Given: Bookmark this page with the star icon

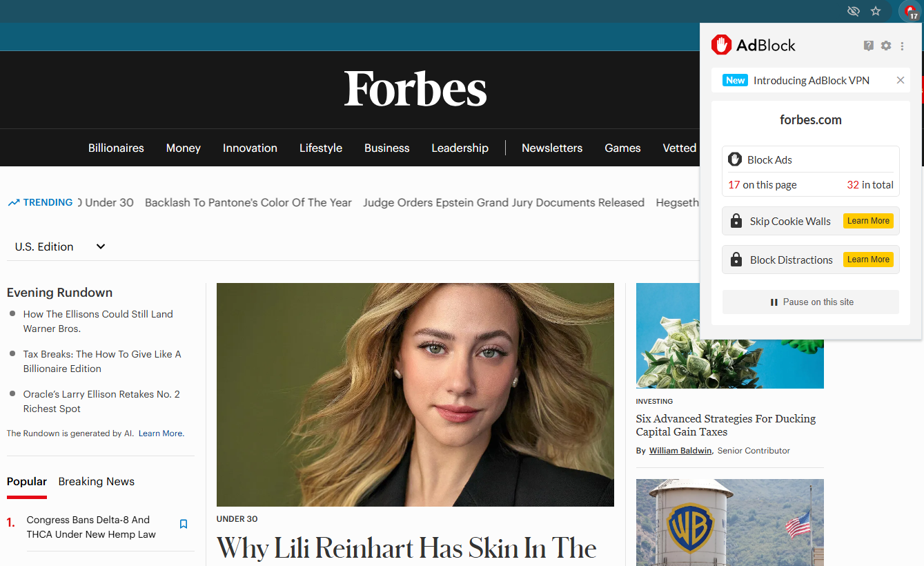Looking at the screenshot, I should tap(876, 11).
